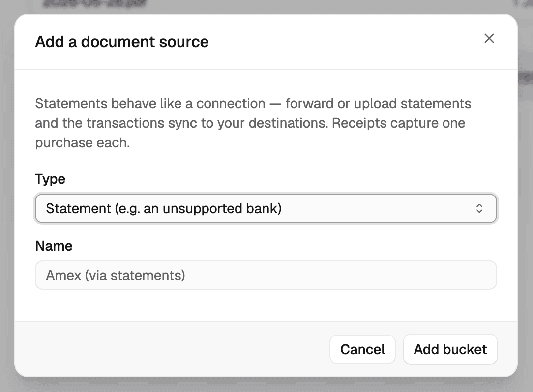Click the Name field label

click(54, 246)
